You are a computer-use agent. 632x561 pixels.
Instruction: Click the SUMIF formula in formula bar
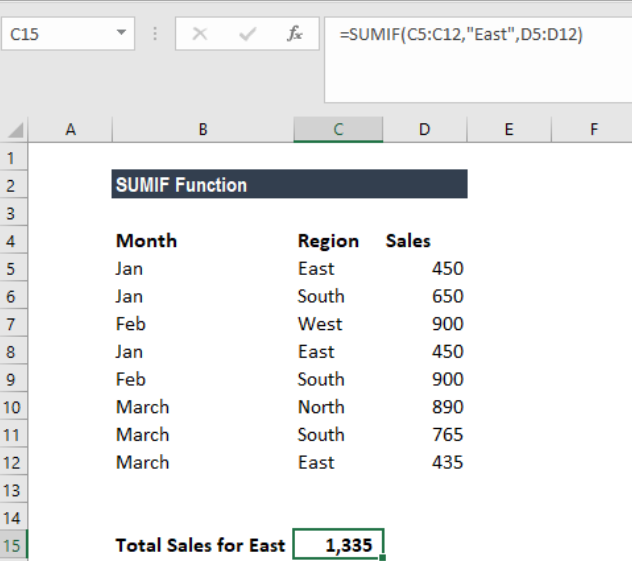pyautogui.click(x=461, y=34)
